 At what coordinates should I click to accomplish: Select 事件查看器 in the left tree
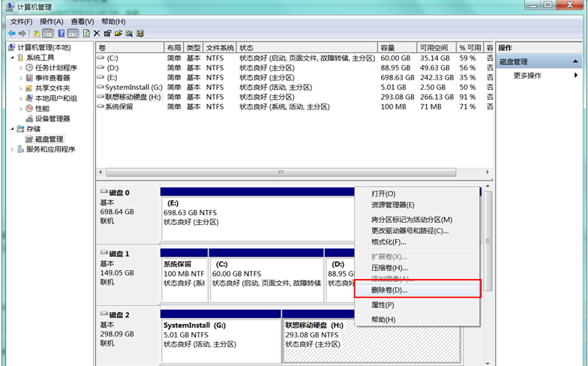[x=52, y=78]
